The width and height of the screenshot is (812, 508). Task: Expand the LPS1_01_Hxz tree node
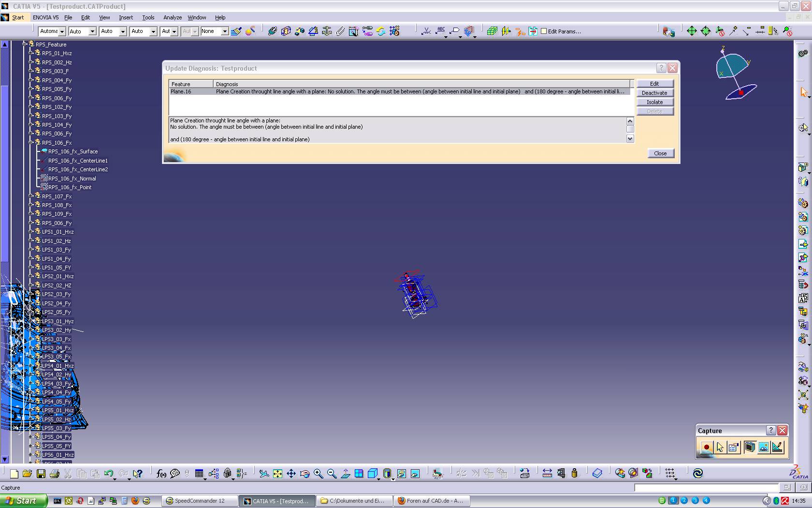(x=30, y=231)
